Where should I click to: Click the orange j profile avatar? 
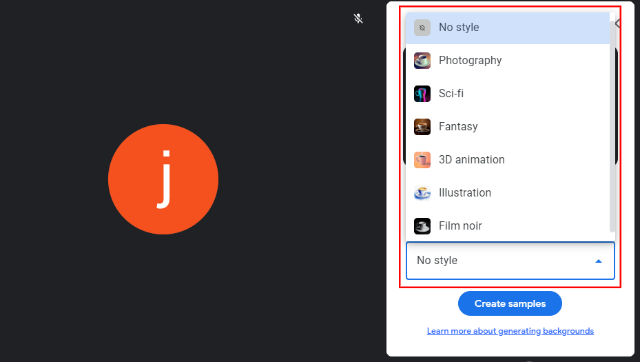(x=163, y=179)
